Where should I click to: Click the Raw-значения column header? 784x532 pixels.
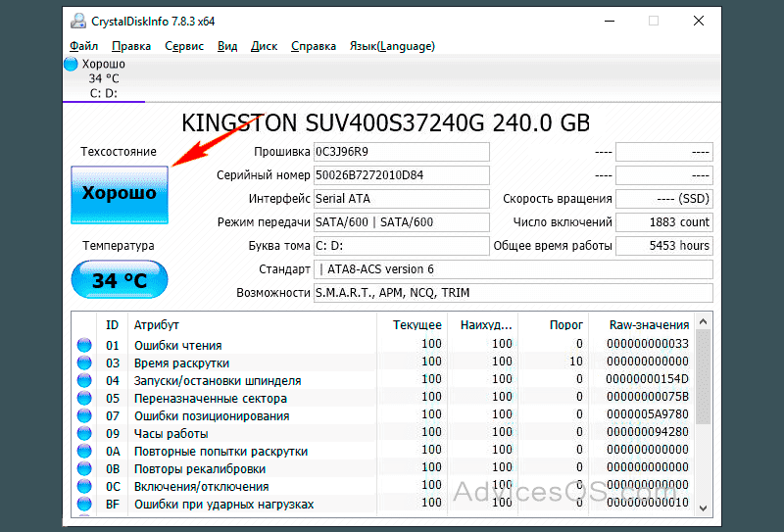642,325
